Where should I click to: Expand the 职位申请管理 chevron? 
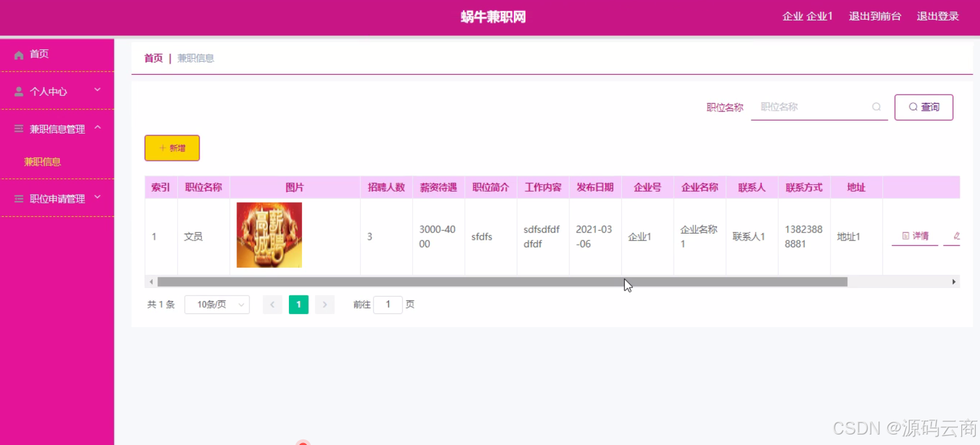tap(98, 198)
